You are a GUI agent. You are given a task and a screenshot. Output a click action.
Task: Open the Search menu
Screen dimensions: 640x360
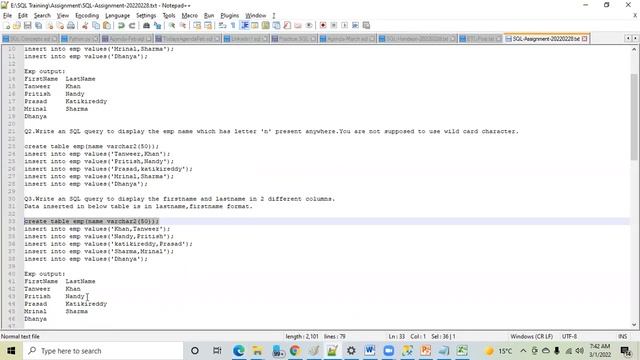(x=42, y=16)
